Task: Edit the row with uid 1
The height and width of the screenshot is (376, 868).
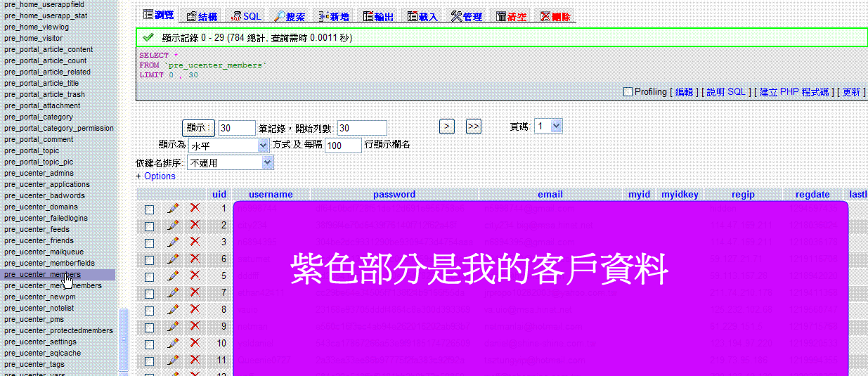Action: 173,209
